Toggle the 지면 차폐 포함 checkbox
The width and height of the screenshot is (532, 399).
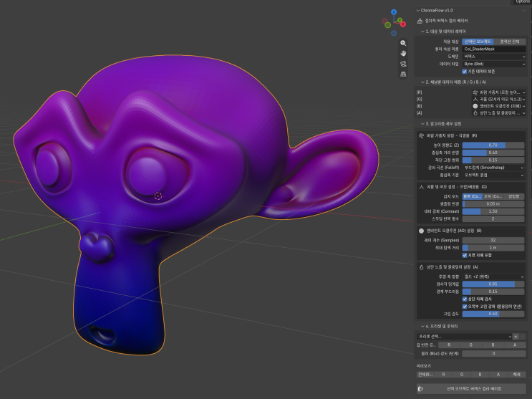(465, 255)
